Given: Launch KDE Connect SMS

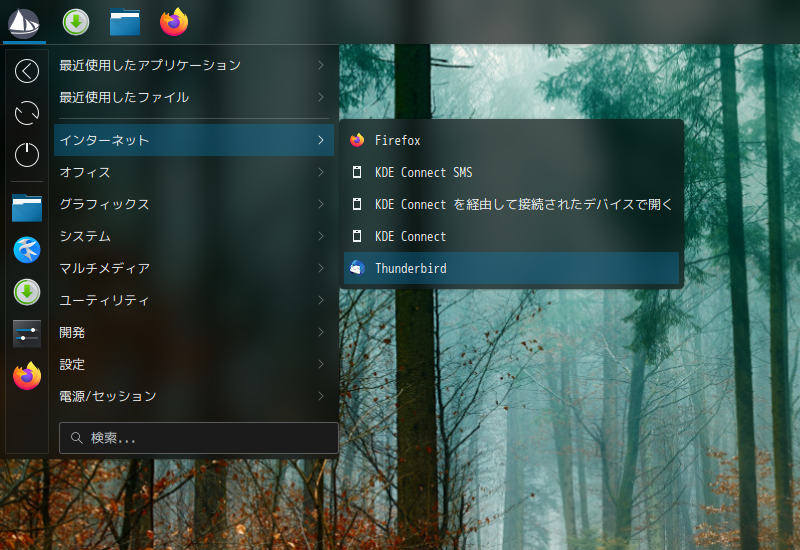Looking at the screenshot, I should coord(511,172).
